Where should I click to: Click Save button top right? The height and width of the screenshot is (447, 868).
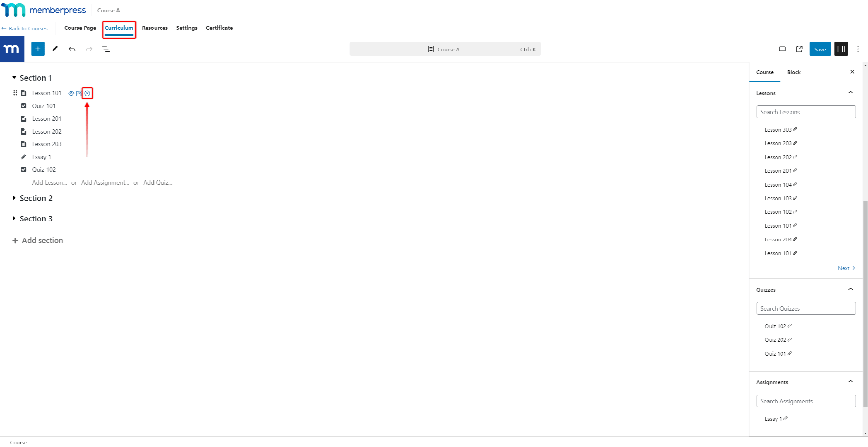tap(820, 49)
